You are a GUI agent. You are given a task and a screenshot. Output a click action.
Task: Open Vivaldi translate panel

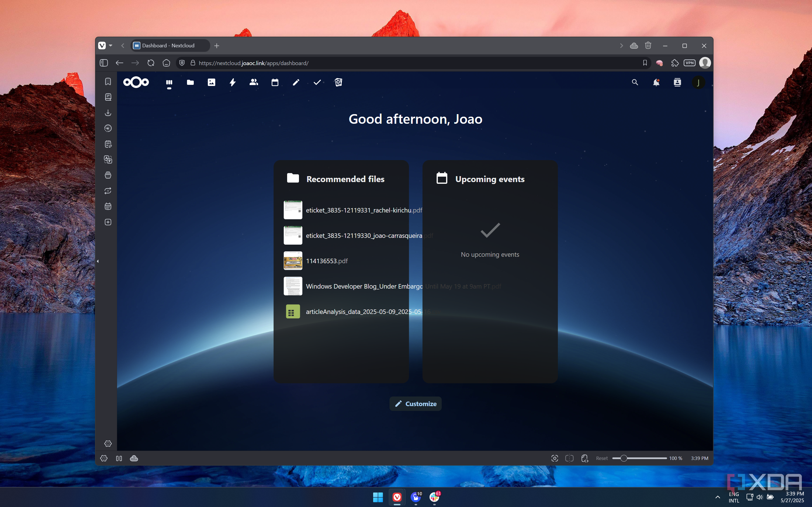point(108,160)
